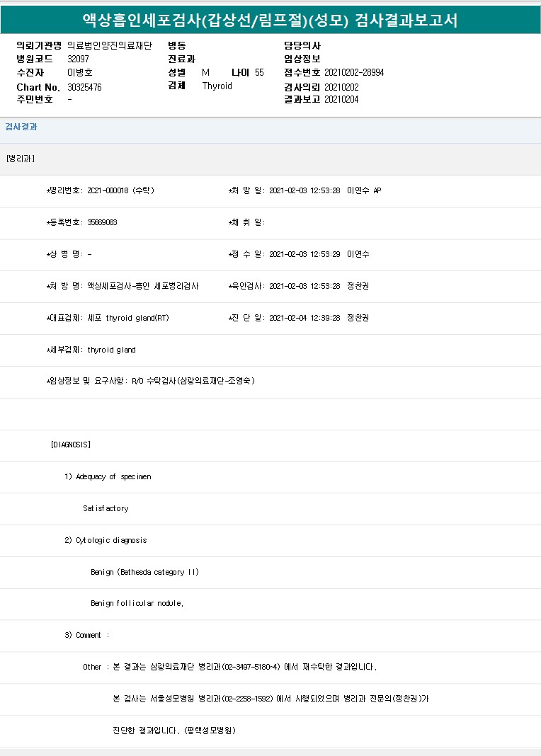This screenshot has height=756, width=541.
Task: Select the Adequacy of specimen line
Action: (108, 476)
